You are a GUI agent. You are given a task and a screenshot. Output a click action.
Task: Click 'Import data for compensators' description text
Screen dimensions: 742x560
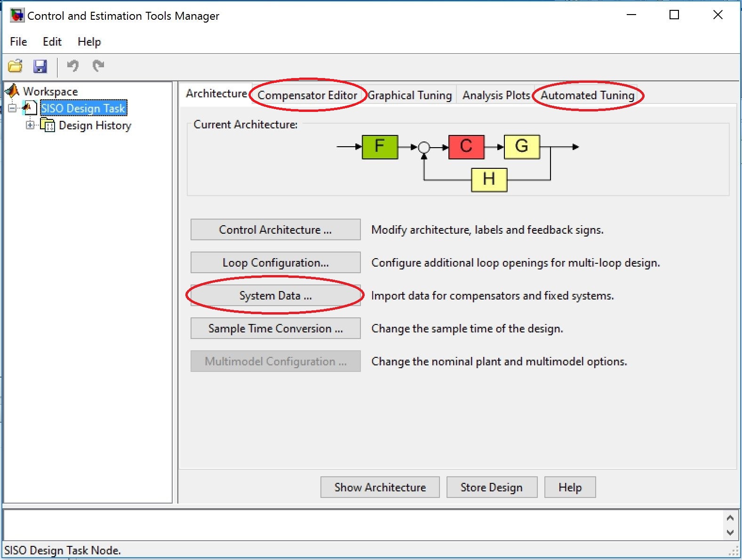click(493, 296)
